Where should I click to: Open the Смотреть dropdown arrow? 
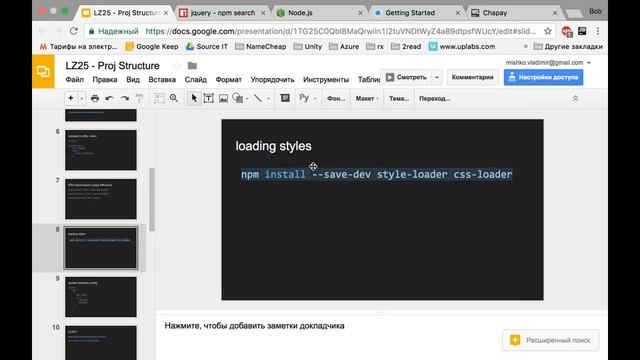point(437,77)
